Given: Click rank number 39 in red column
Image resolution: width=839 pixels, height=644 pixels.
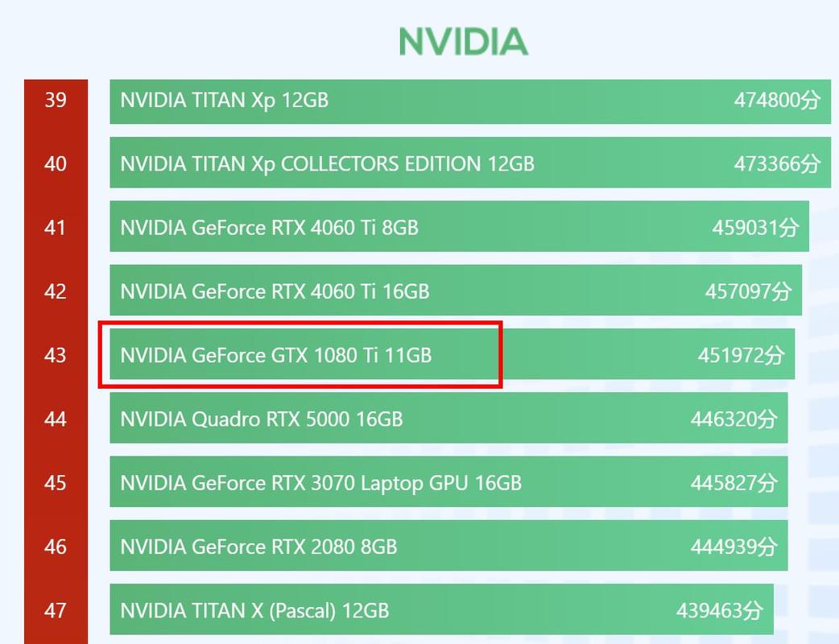Looking at the screenshot, I should [x=56, y=100].
